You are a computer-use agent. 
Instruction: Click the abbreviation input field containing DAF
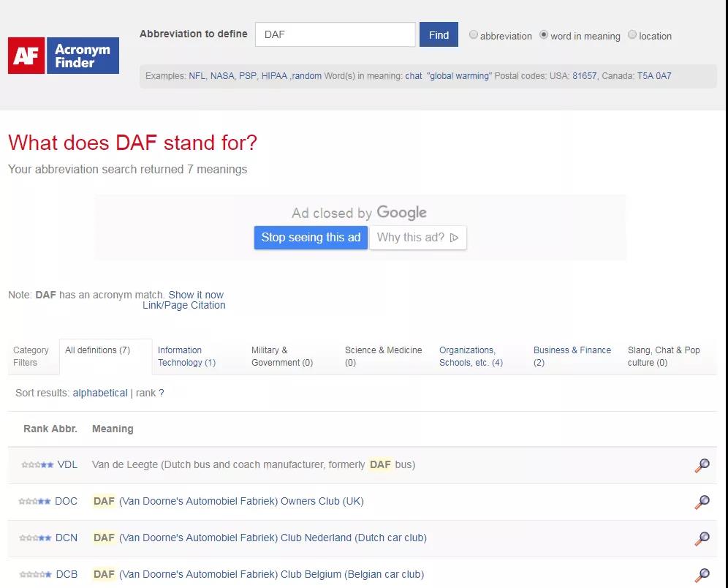335,34
